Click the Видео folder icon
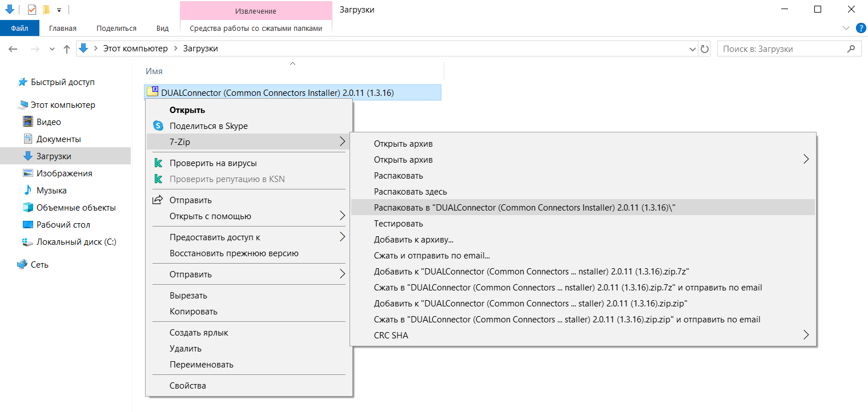The image size is (868, 412). (x=28, y=122)
